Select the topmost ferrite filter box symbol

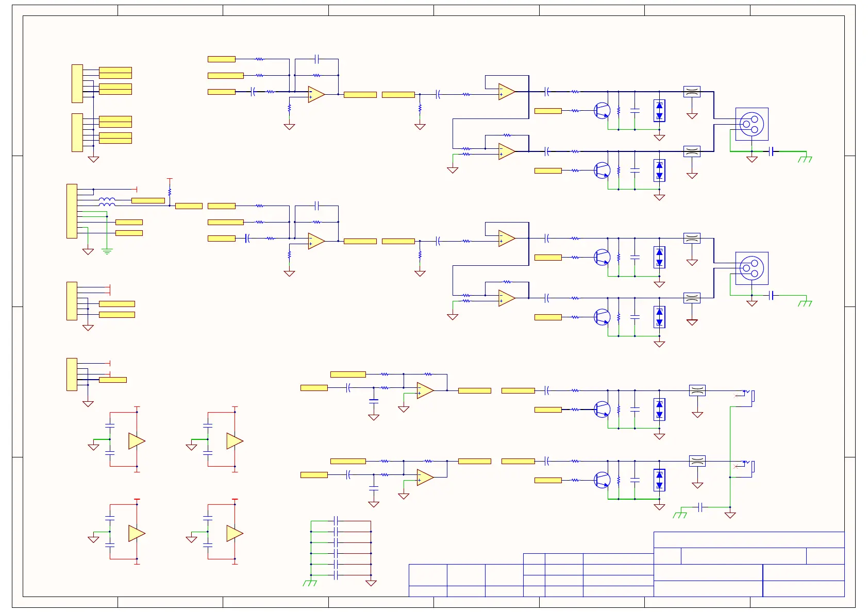pos(692,92)
